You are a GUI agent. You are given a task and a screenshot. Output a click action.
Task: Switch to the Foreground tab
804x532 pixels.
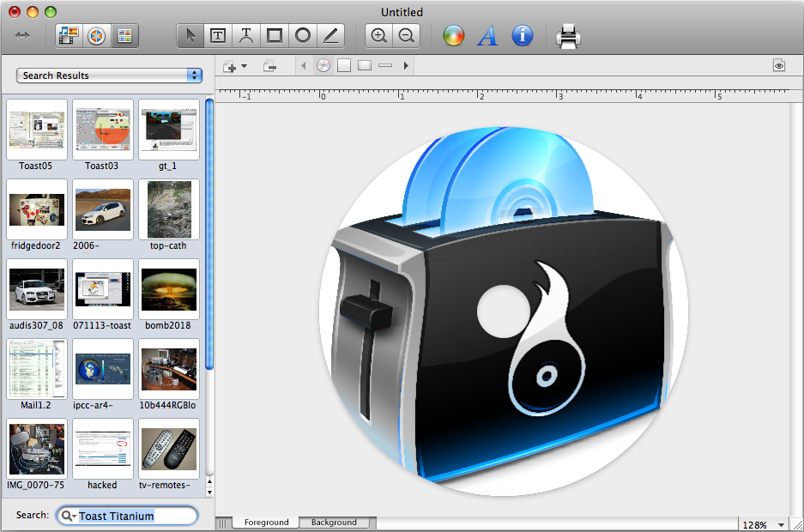[x=266, y=523]
